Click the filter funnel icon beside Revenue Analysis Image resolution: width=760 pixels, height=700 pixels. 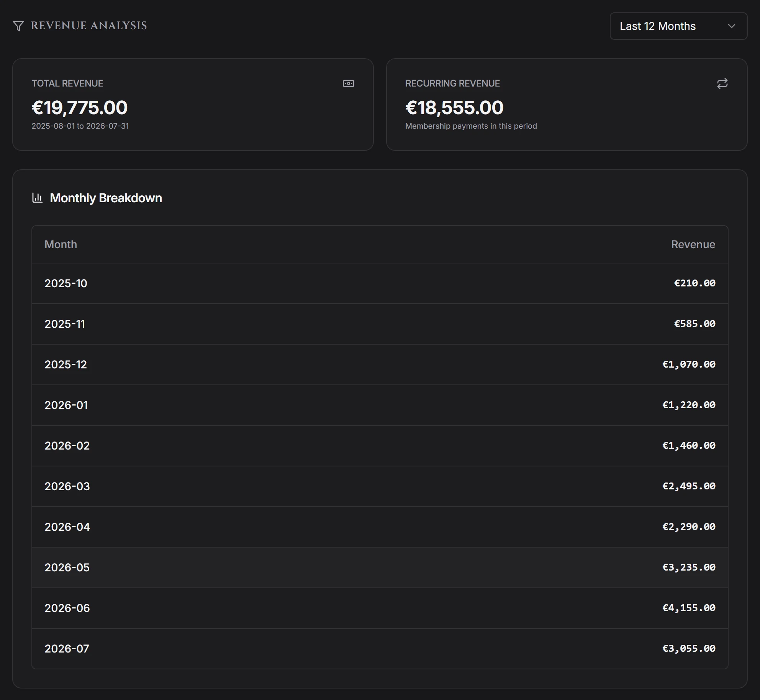tap(18, 26)
